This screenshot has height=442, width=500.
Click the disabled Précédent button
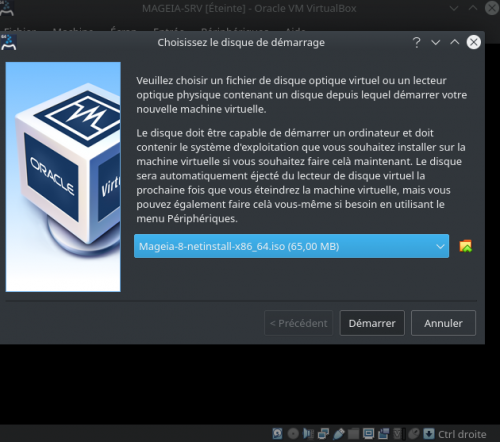pos(299,323)
